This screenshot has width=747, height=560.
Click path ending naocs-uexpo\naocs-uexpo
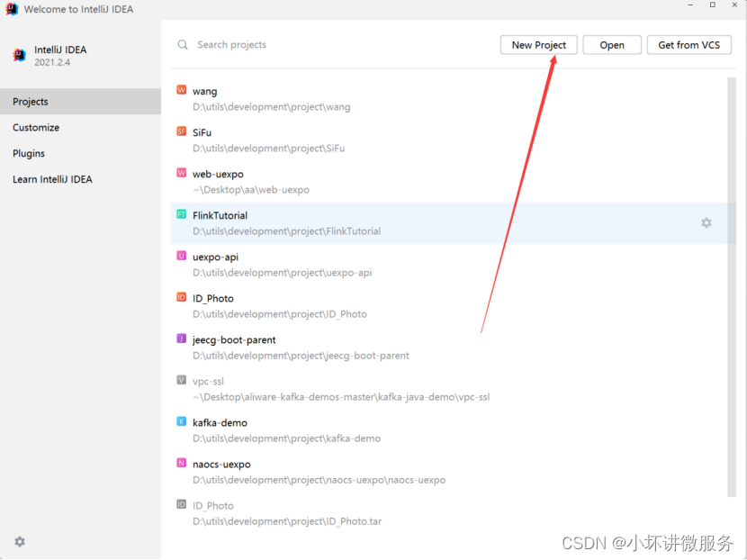319,480
